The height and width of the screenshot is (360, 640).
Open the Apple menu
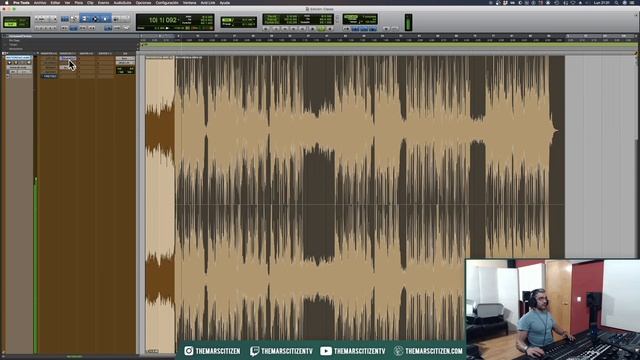[7, 2]
